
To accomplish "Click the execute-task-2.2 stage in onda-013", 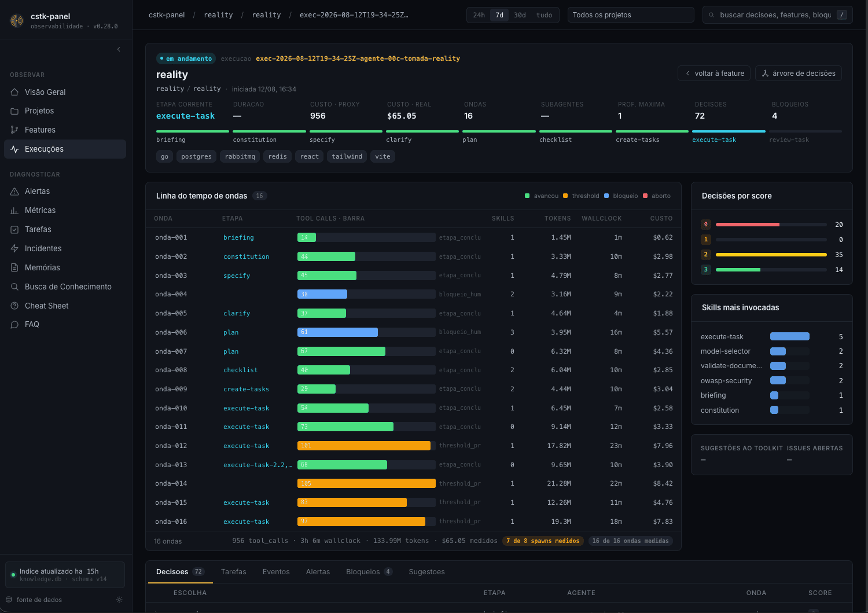I will pyautogui.click(x=258, y=465).
